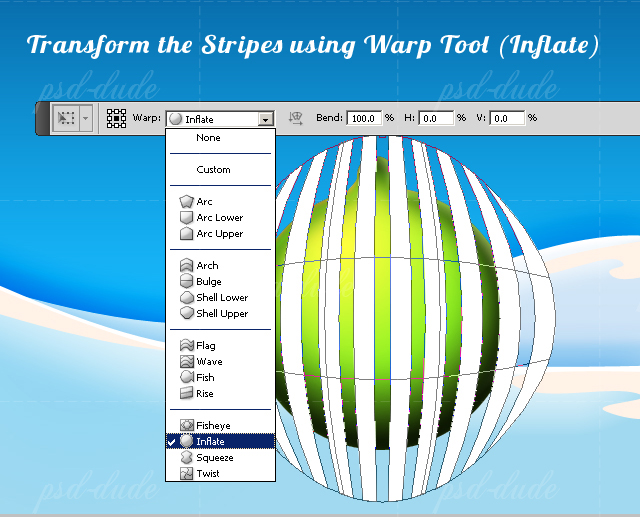The height and width of the screenshot is (517, 640).
Task: Select the checked Inflate warp style
Action: click(x=220, y=442)
